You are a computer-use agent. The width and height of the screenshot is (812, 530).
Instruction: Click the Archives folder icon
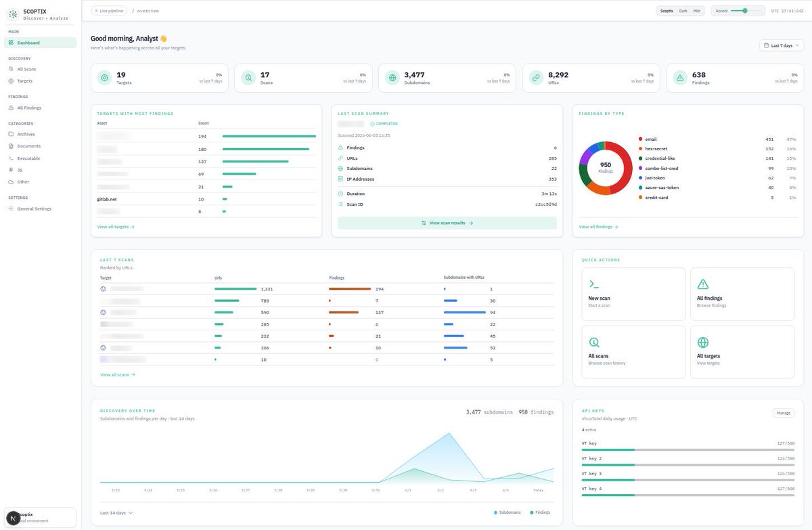coord(11,134)
